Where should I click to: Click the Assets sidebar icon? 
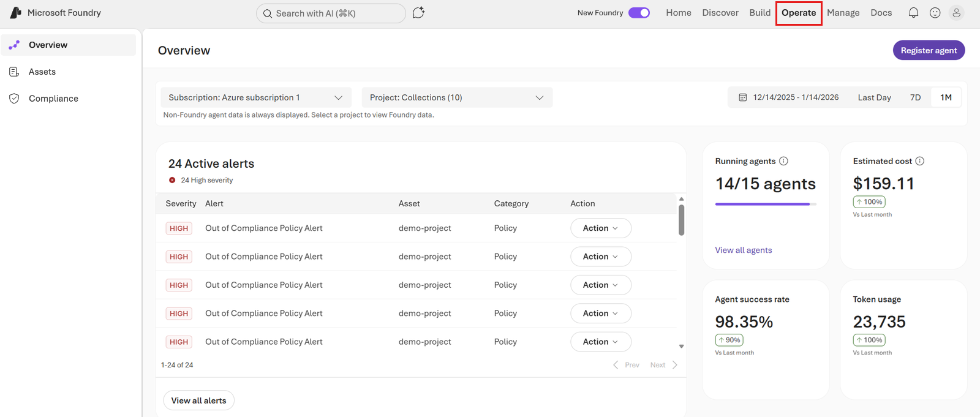tap(14, 72)
